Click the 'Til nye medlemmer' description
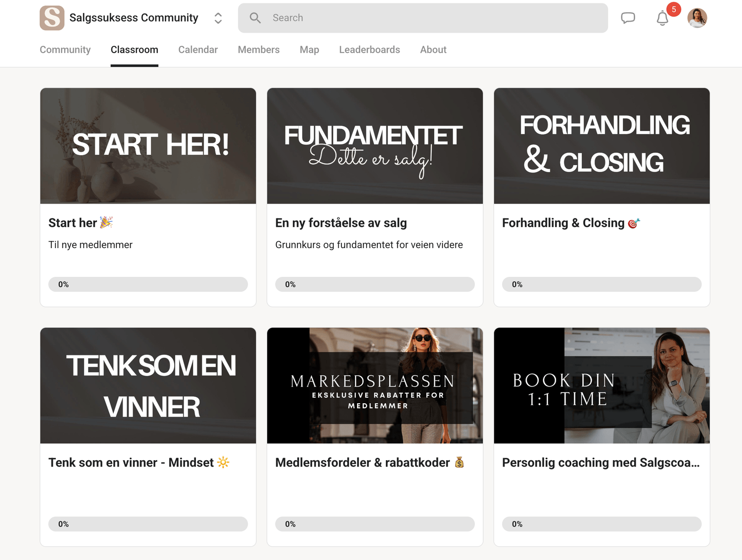 [x=91, y=245]
